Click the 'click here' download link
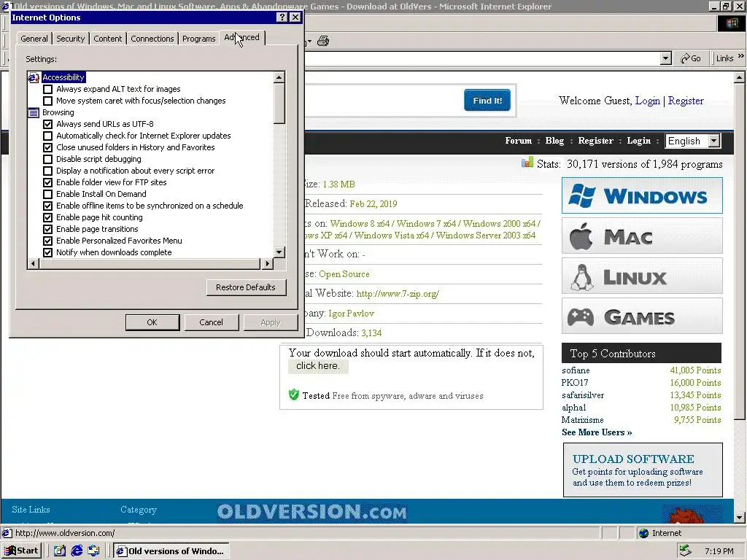Viewport: 747px width, 560px height. pyautogui.click(x=318, y=366)
